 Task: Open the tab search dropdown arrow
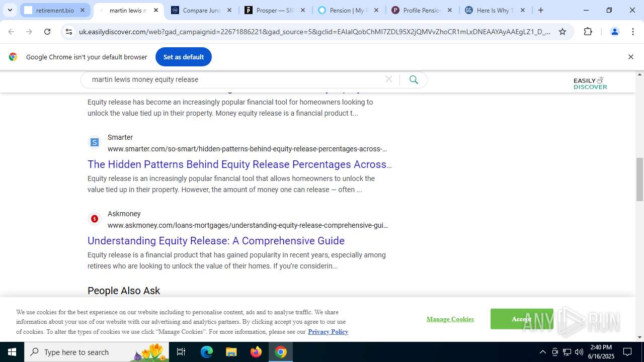[x=10, y=10]
